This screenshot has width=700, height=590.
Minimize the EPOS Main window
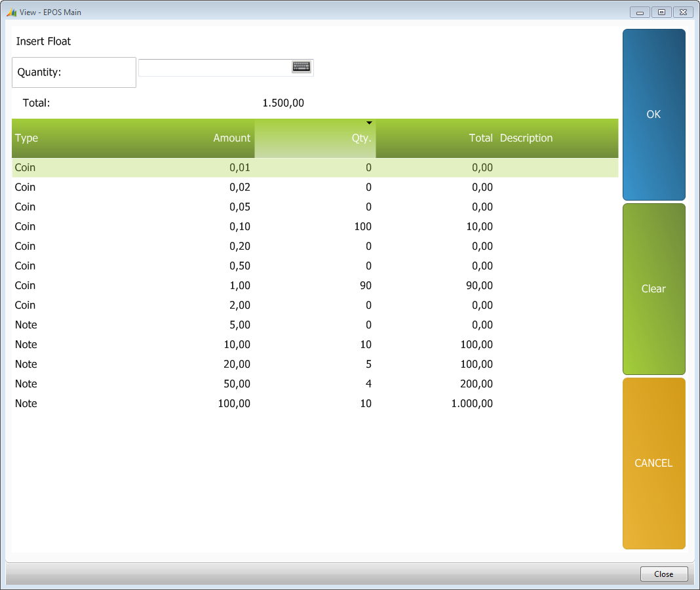click(x=640, y=12)
